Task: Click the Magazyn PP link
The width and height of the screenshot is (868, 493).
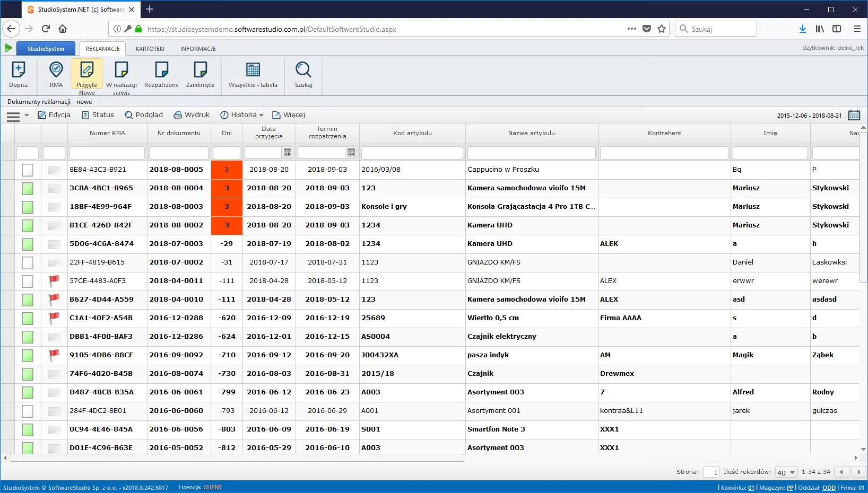Action: pos(790,488)
